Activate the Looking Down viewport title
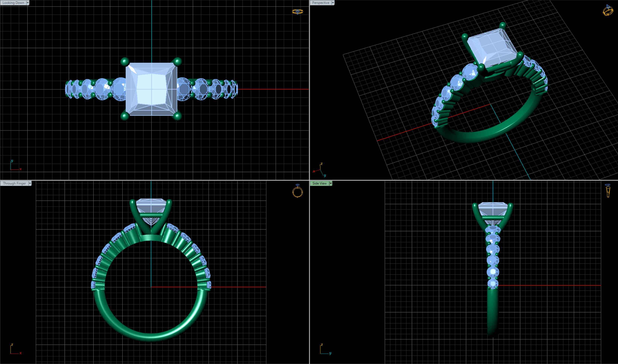Screen dimensions: 618x364 tap(13, 3)
